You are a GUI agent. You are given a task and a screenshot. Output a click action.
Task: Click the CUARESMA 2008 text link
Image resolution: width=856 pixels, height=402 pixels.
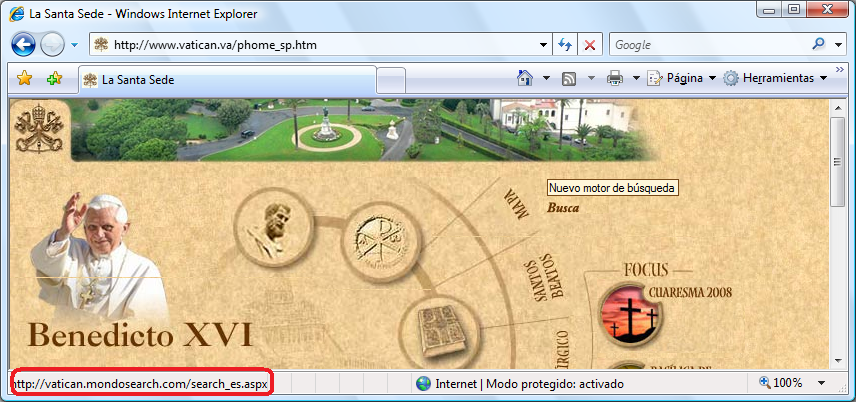tap(690, 292)
